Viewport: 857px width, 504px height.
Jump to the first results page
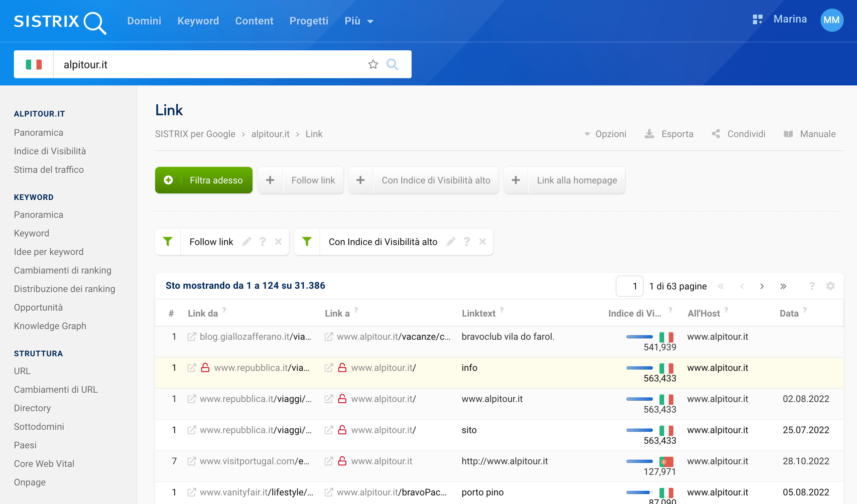[x=721, y=286]
